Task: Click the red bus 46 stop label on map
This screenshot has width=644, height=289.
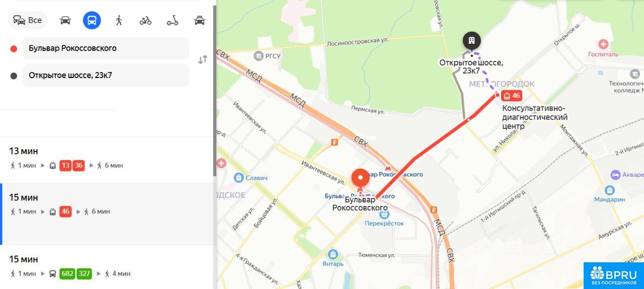Action: [512, 96]
